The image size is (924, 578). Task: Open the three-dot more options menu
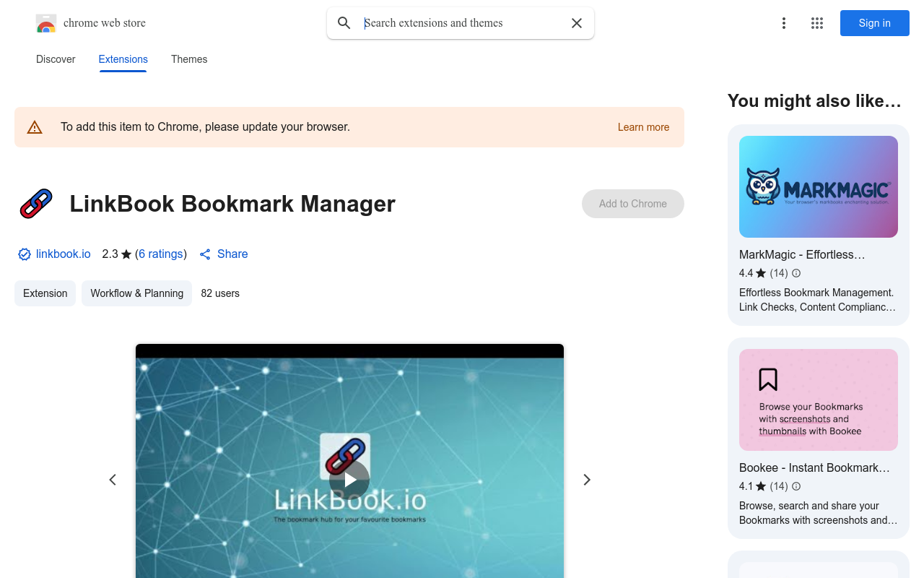[784, 23]
